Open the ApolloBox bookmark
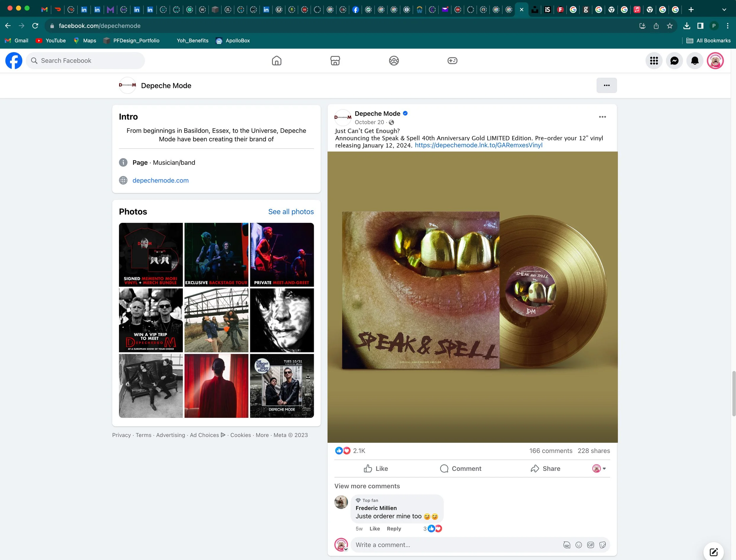 point(233,40)
